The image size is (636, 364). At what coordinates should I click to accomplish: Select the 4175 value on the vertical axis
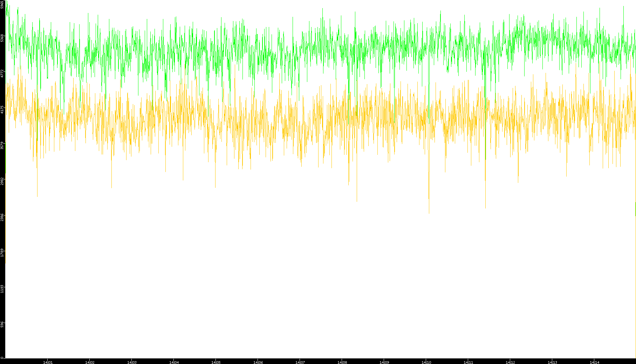(2, 110)
